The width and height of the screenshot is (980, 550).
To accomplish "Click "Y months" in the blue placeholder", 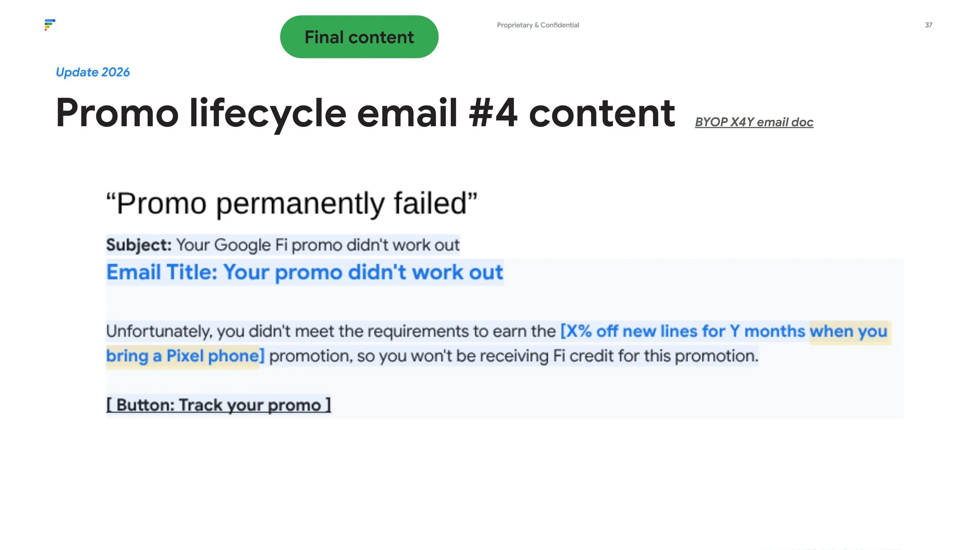I will point(767,331).
